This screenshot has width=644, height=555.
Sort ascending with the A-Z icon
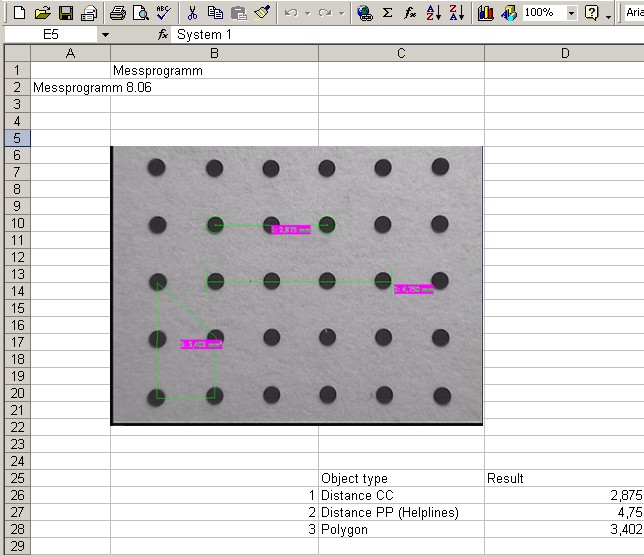433,13
